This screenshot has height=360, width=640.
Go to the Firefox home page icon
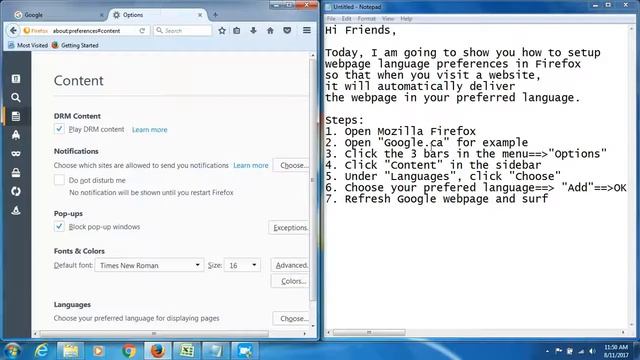point(270,31)
